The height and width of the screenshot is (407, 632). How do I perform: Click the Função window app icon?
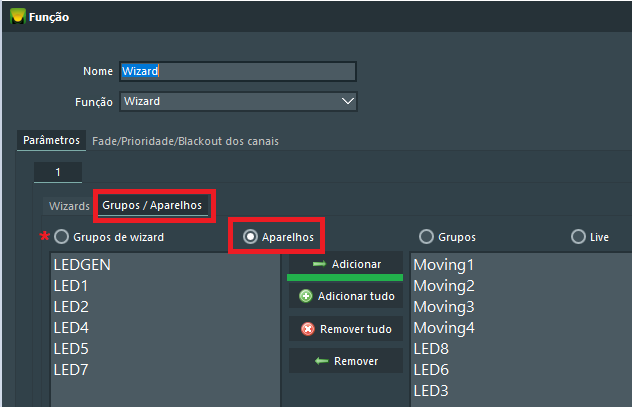tap(18, 17)
